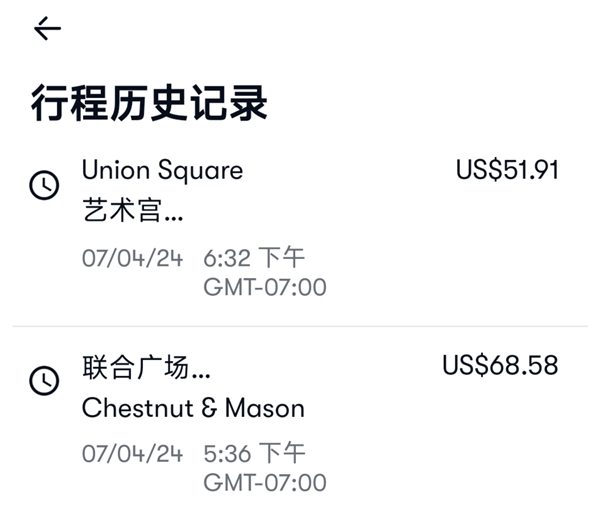Click GMT-07:00 under the 5:36 time
Image resolution: width=608 pixels, height=516 pixels.
click(264, 483)
